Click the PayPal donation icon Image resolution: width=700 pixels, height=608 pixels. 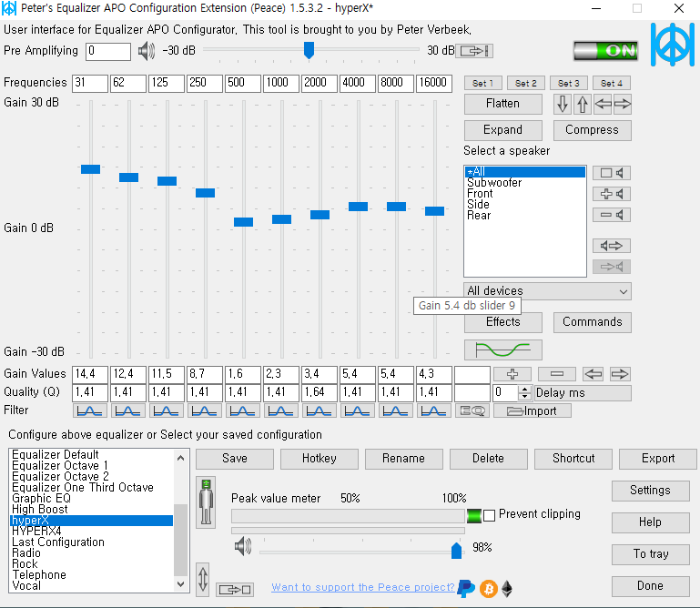click(466, 589)
